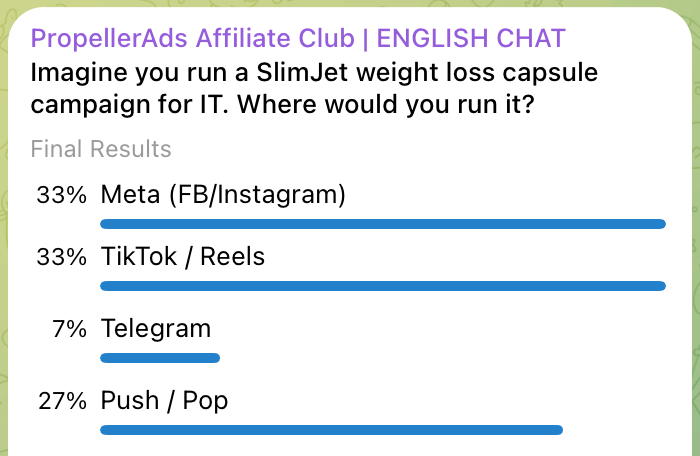Select the Telegram poll option
700x456 pixels.
tap(156, 328)
